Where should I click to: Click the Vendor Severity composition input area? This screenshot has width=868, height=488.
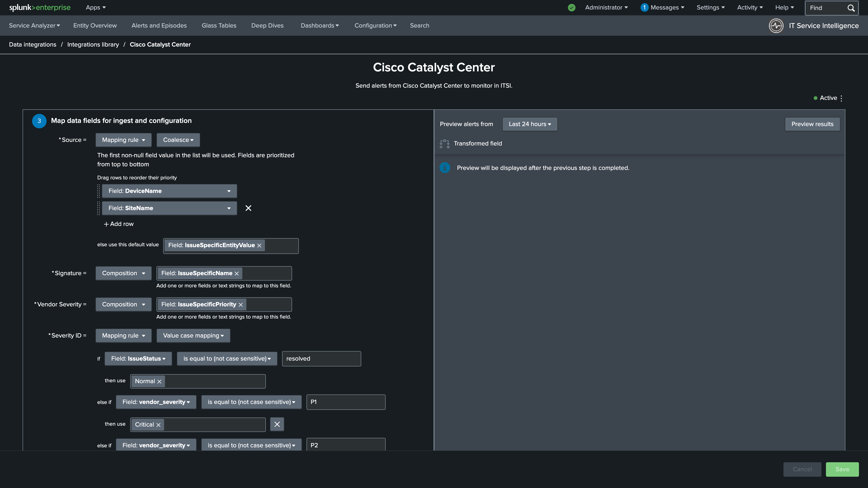(224, 305)
